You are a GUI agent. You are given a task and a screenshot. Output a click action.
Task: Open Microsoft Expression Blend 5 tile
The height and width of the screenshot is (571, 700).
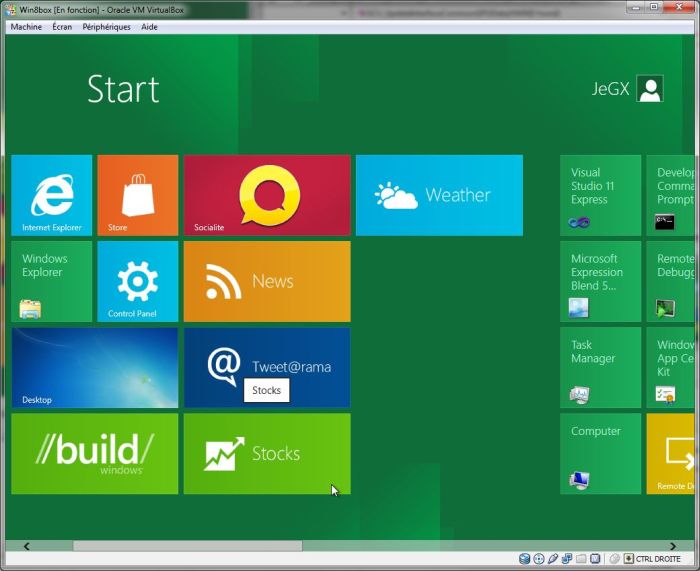click(600, 281)
